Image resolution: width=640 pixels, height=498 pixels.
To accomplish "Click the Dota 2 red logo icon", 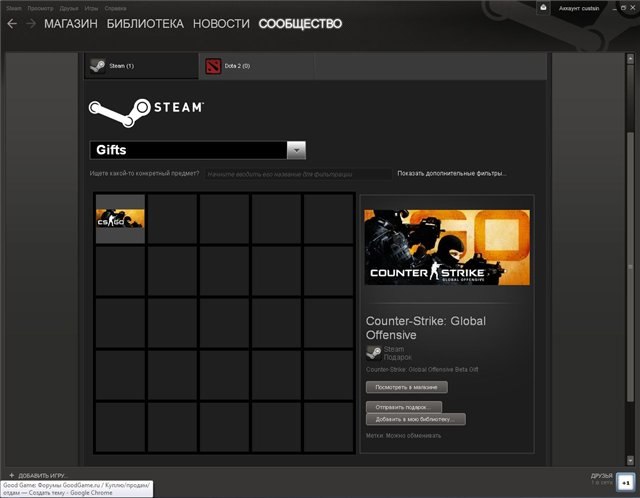I will pyautogui.click(x=213, y=66).
